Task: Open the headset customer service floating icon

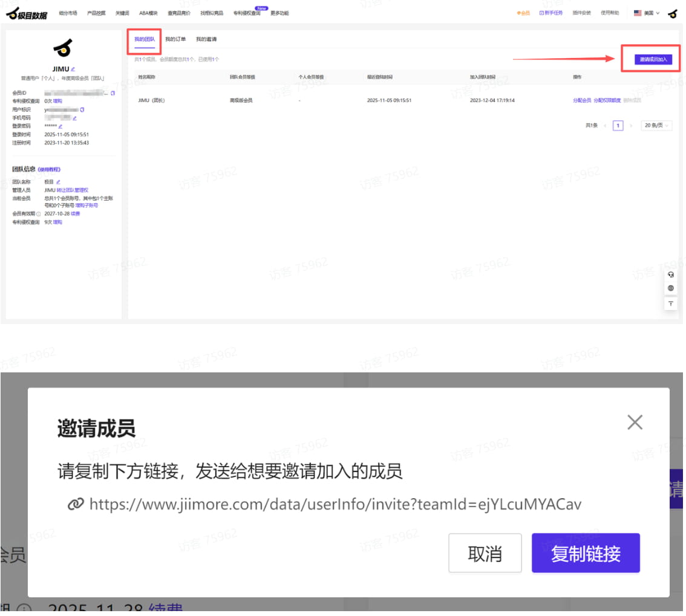Action: [671, 274]
